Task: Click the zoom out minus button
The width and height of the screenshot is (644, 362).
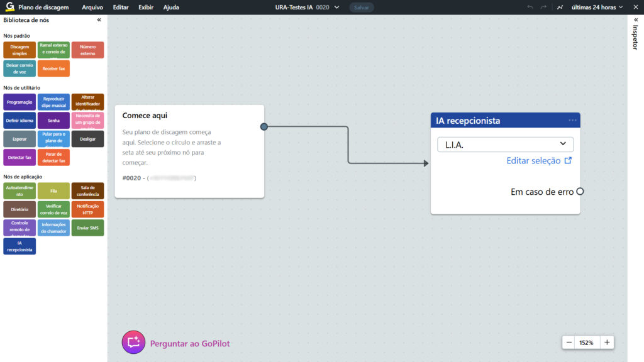Action: 569,343
